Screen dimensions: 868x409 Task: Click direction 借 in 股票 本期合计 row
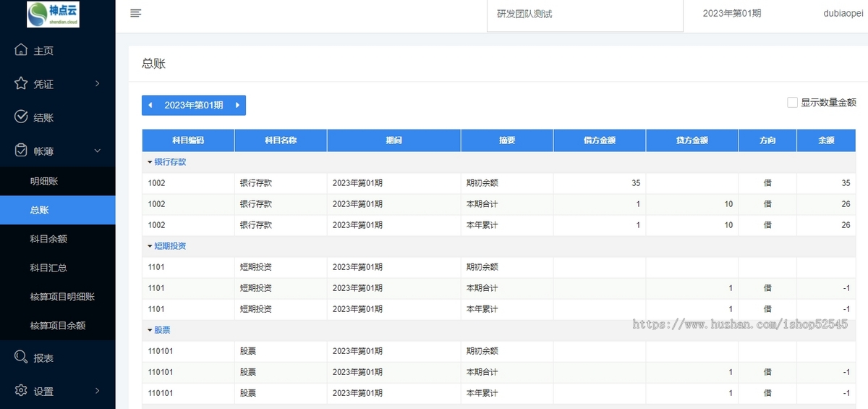point(767,372)
